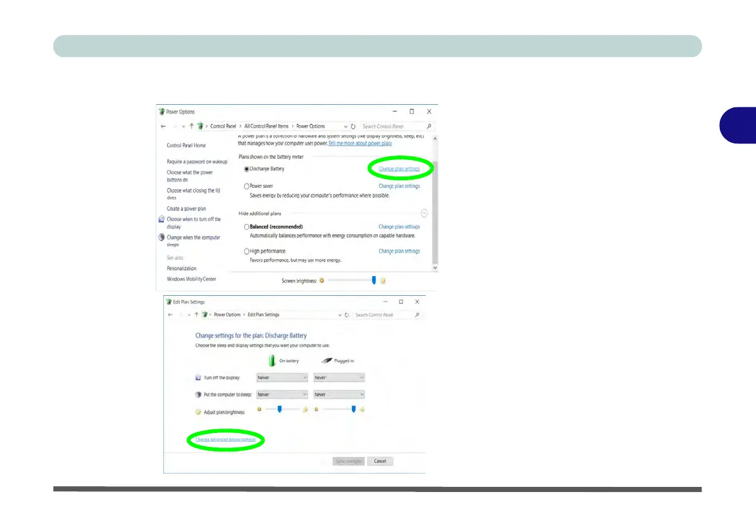Open Change plan settings for Power saver

[399, 186]
